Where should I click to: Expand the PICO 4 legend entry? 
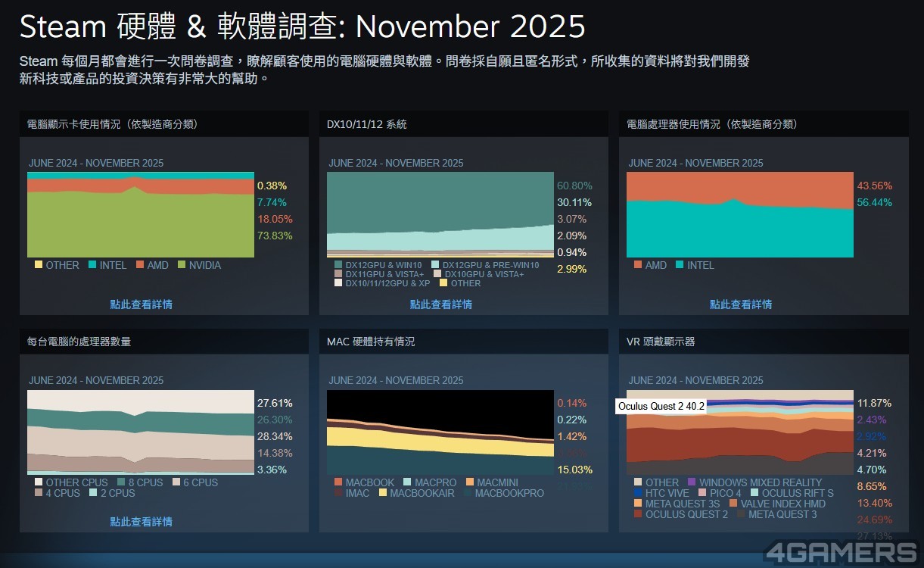tap(704, 493)
